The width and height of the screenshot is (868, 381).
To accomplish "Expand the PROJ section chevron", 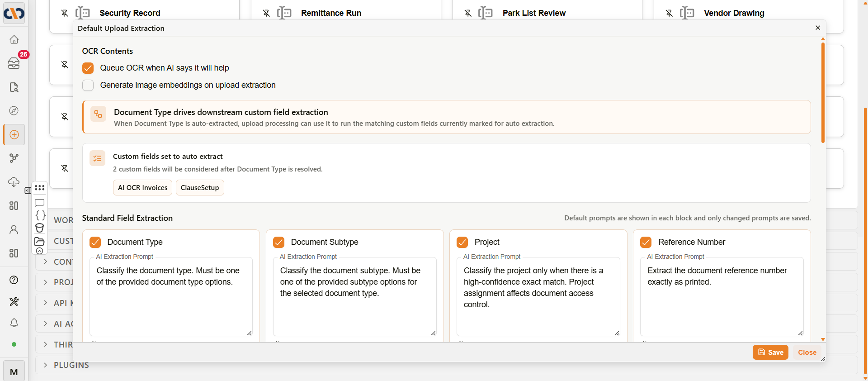I will (x=45, y=282).
